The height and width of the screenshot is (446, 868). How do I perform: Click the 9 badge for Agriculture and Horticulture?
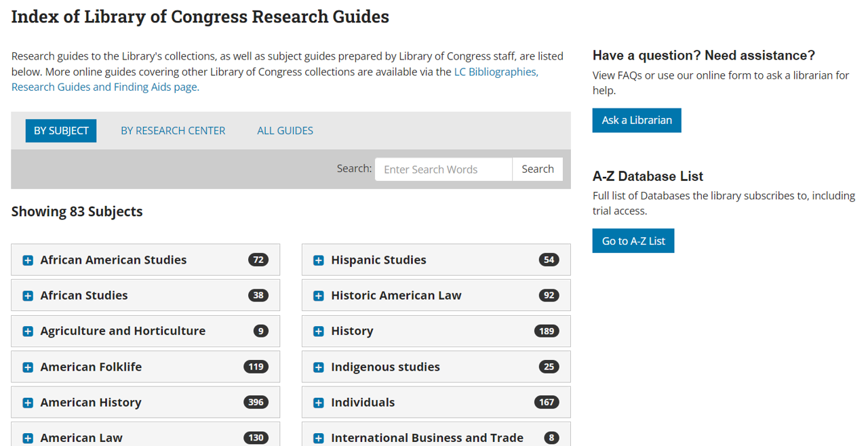261,331
